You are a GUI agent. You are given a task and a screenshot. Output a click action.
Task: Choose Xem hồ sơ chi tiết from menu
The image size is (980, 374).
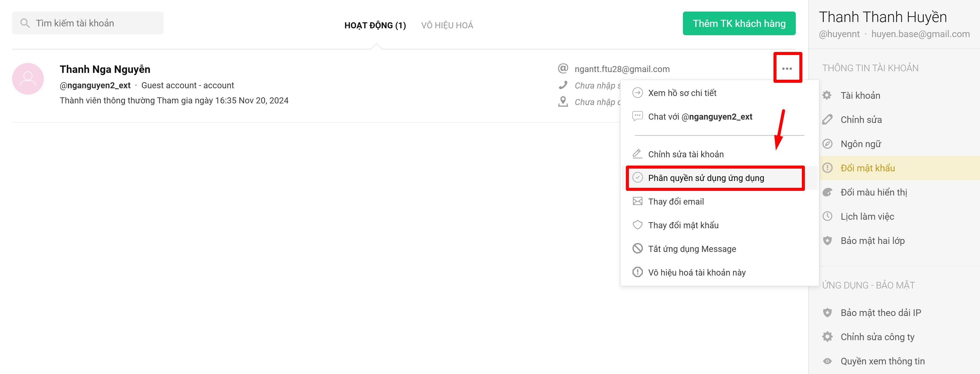coord(682,93)
